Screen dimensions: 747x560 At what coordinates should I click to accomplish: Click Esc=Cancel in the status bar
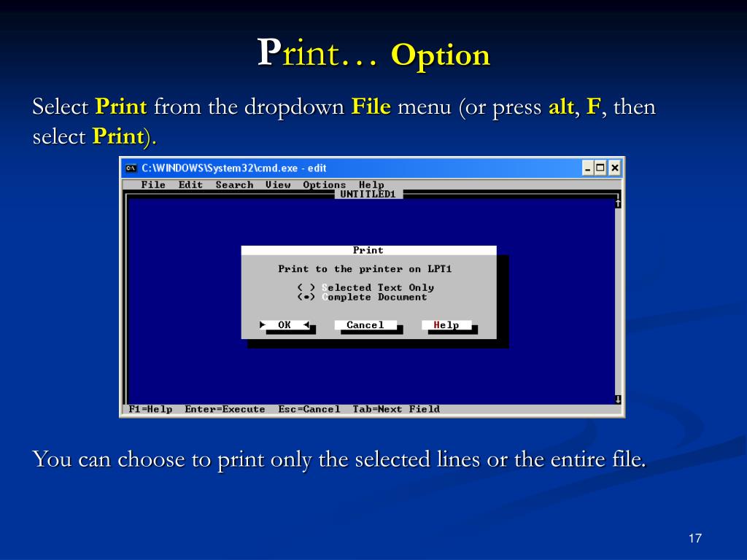tap(309, 409)
